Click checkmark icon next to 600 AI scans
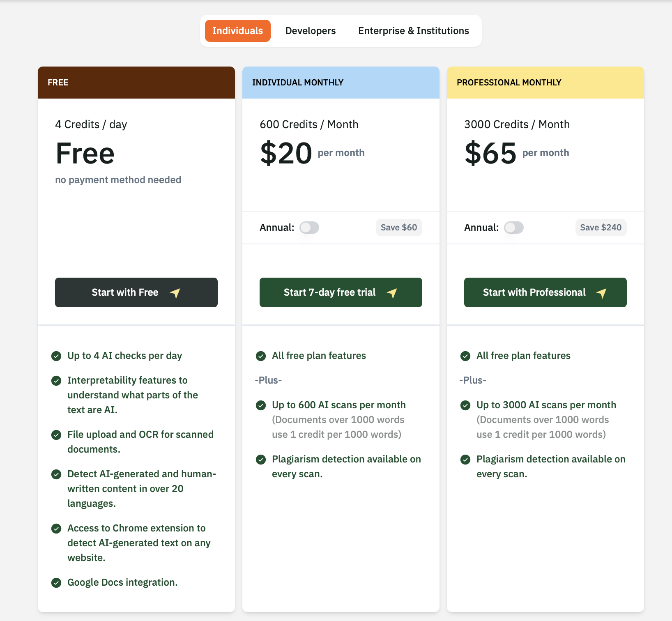This screenshot has height=621, width=672. [261, 405]
